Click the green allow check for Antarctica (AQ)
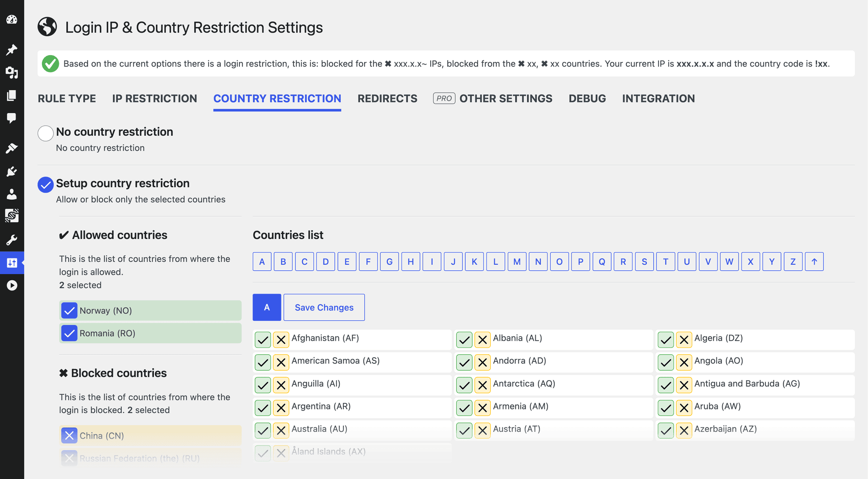This screenshot has height=479, width=868. tap(465, 385)
